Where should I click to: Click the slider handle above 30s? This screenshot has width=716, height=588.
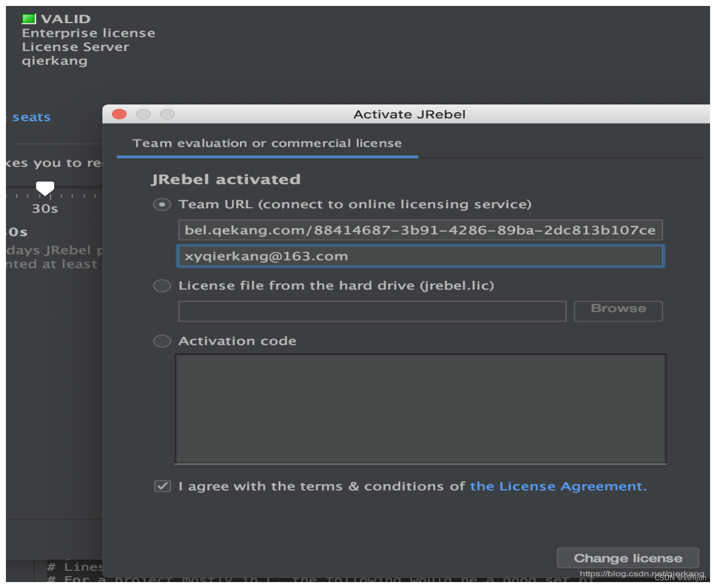pyautogui.click(x=45, y=188)
